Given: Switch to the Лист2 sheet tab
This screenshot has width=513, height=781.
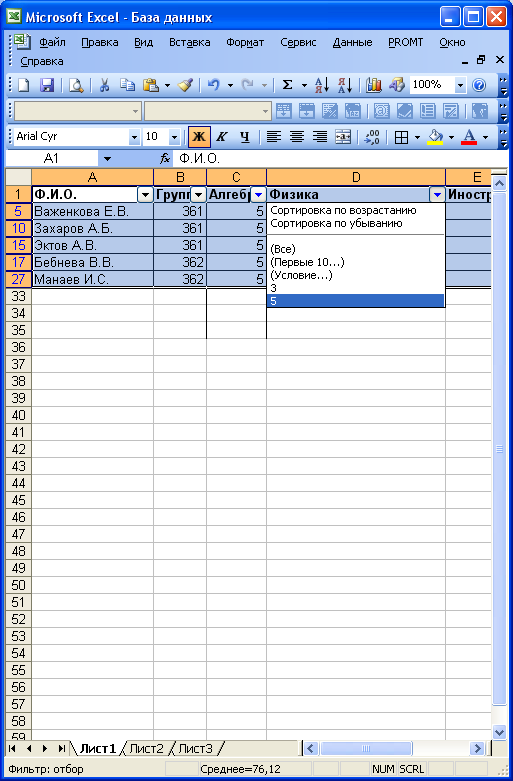Looking at the screenshot, I should 146,748.
